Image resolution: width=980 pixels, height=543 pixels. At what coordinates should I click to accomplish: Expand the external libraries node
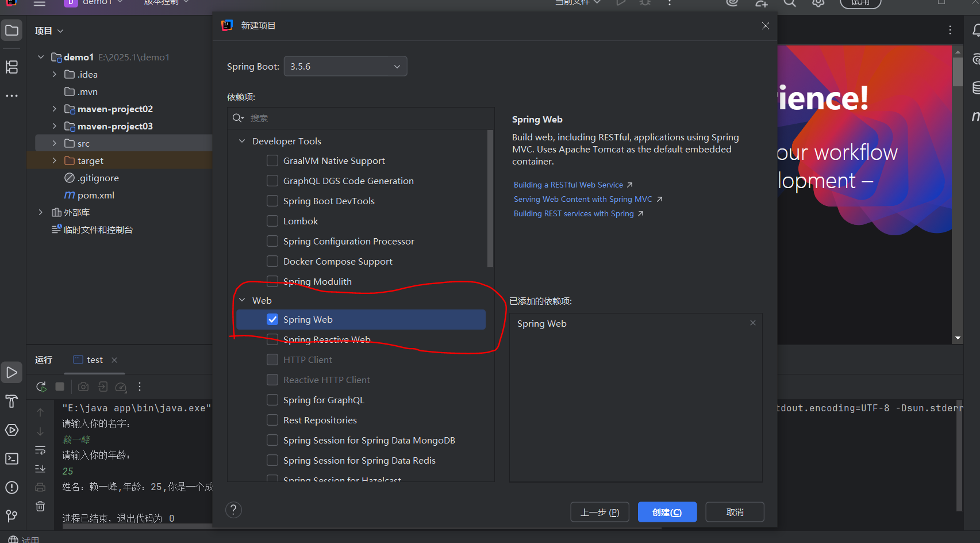tap(41, 212)
